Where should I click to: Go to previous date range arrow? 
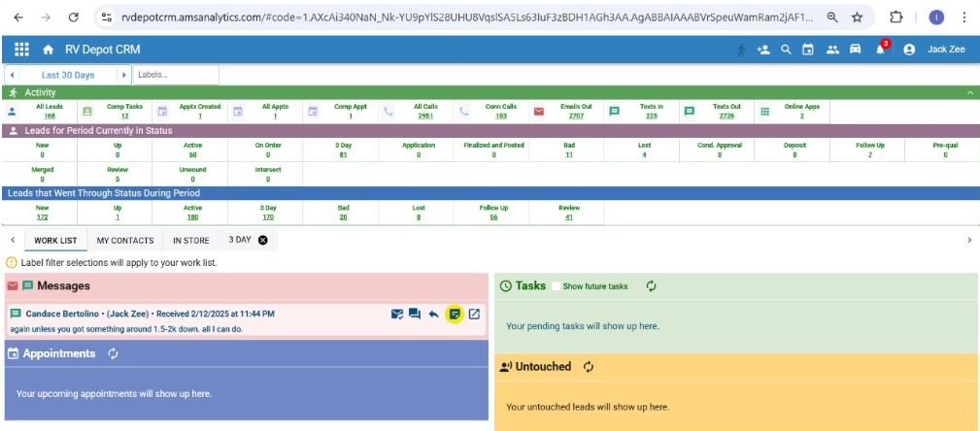point(11,75)
